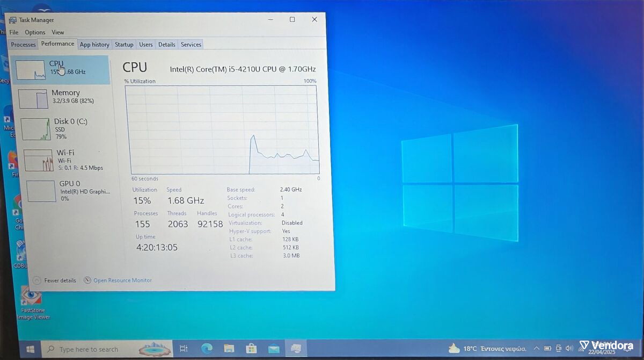This screenshot has width=644, height=360.
Task: Click the 'Type here to search' box
Action: pos(107,349)
